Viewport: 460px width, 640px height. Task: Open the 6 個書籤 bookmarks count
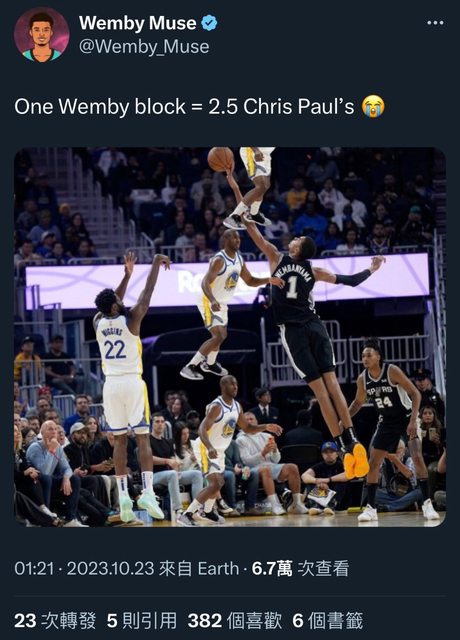(328, 620)
